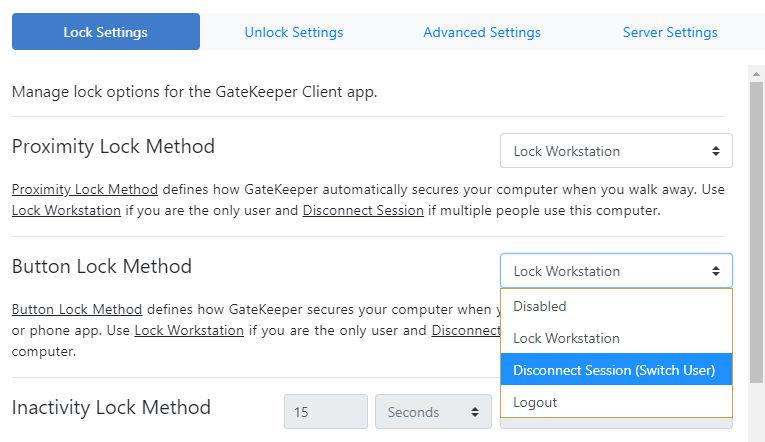The width and height of the screenshot is (765, 442).
Task: Click Disconnect Session link in Proximity description
Action: (359, 210)
